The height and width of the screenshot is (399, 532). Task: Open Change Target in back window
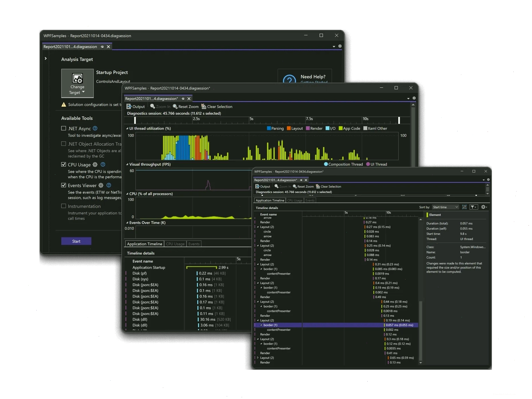(77, 83)
